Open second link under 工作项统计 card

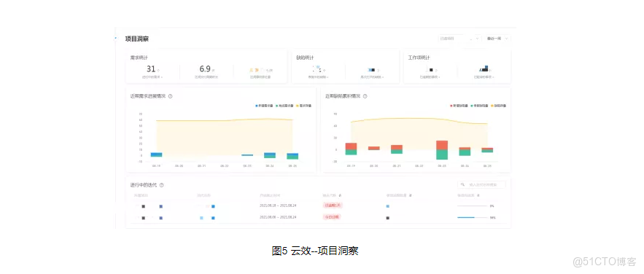click(x=484, y=77)
